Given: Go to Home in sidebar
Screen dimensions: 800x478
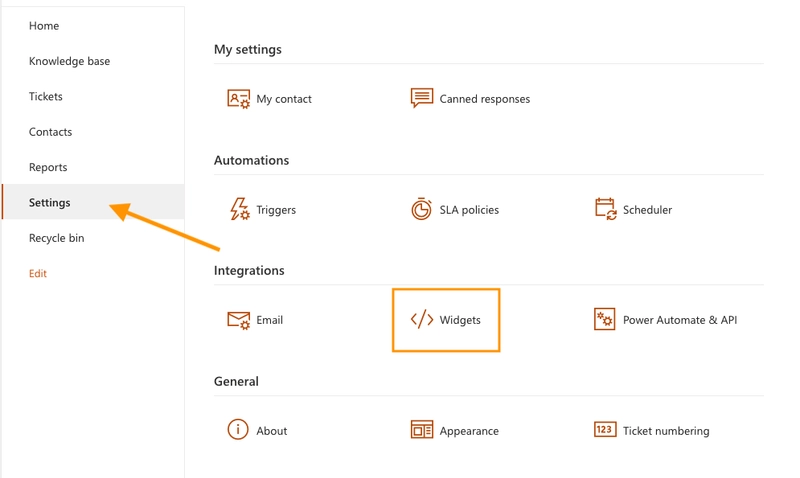Looking at the screenshot, I should coord(44,26).
